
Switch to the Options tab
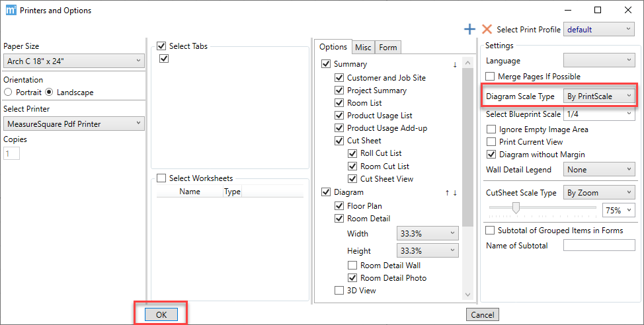pyautogui.click(x=333, y=47)
